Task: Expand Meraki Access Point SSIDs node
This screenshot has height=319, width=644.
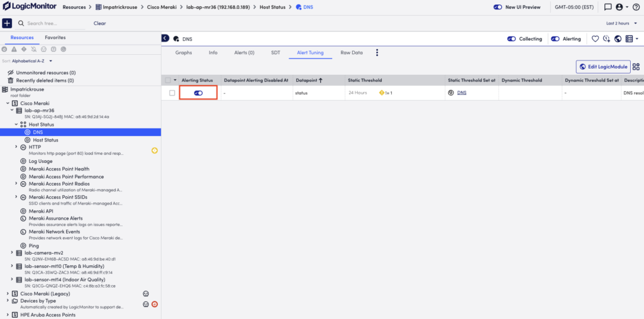Action: point(16,197)
